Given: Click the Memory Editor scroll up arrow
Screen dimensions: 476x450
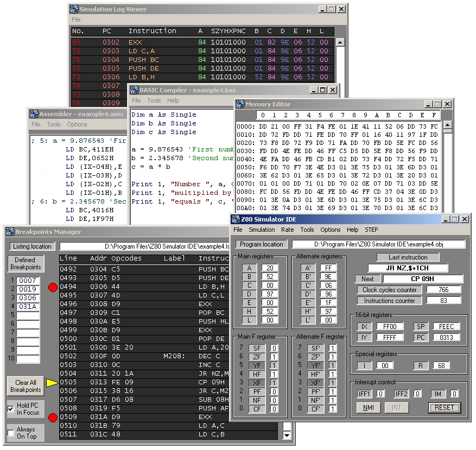Looking at the screenshot, I should pos(448,125).
